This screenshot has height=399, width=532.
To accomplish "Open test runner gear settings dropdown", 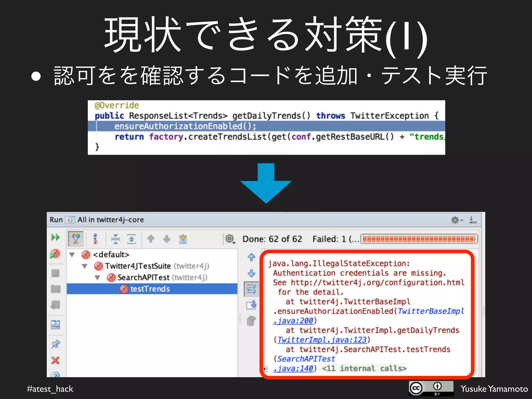I will point(230,238).
